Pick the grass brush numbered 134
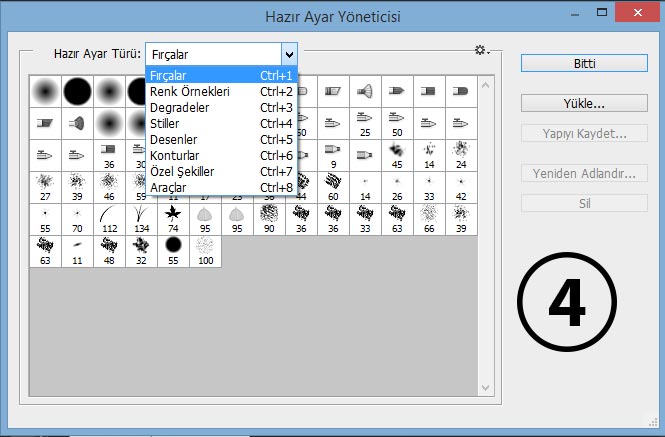Viewport: 665px width, 437px height. pos(141,219)
